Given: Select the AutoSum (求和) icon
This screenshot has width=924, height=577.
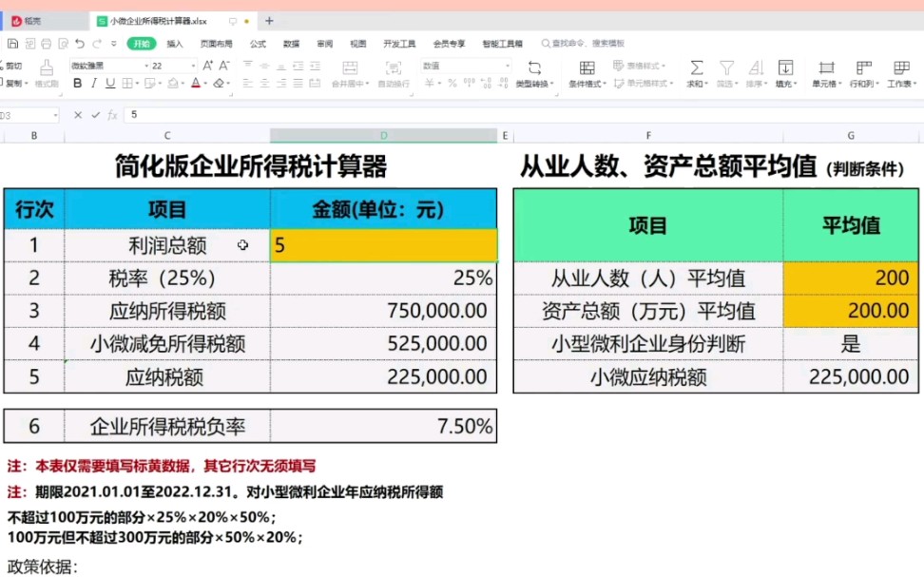Looking at the screenshot, I should click(x=695, y=68).
